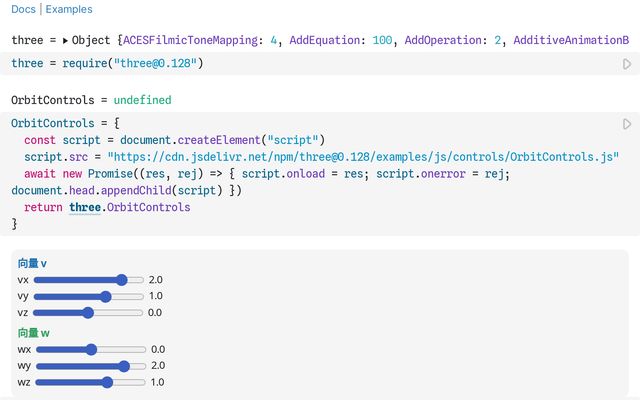The height and width of the screenshot is (400, 640).
Task: Click the 向量 w heading
Action: 33,332
